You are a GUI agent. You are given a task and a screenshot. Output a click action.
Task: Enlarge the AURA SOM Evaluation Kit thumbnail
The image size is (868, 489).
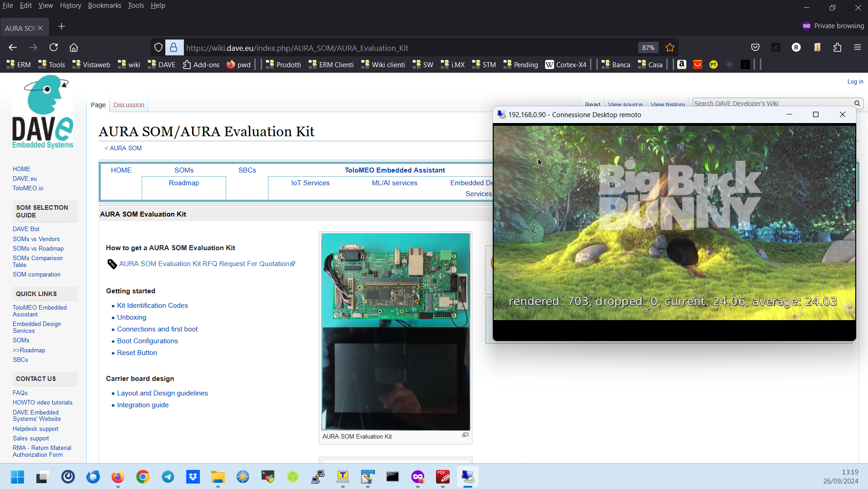465,435
